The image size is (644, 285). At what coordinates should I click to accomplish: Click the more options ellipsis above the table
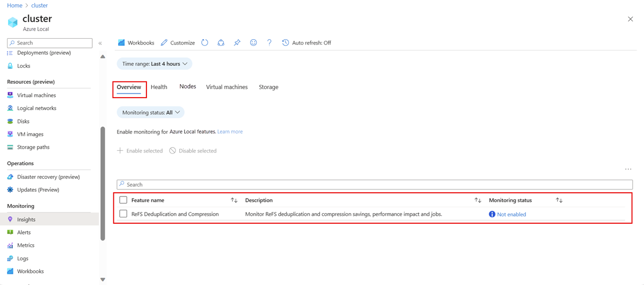click(x=628, y=170)
